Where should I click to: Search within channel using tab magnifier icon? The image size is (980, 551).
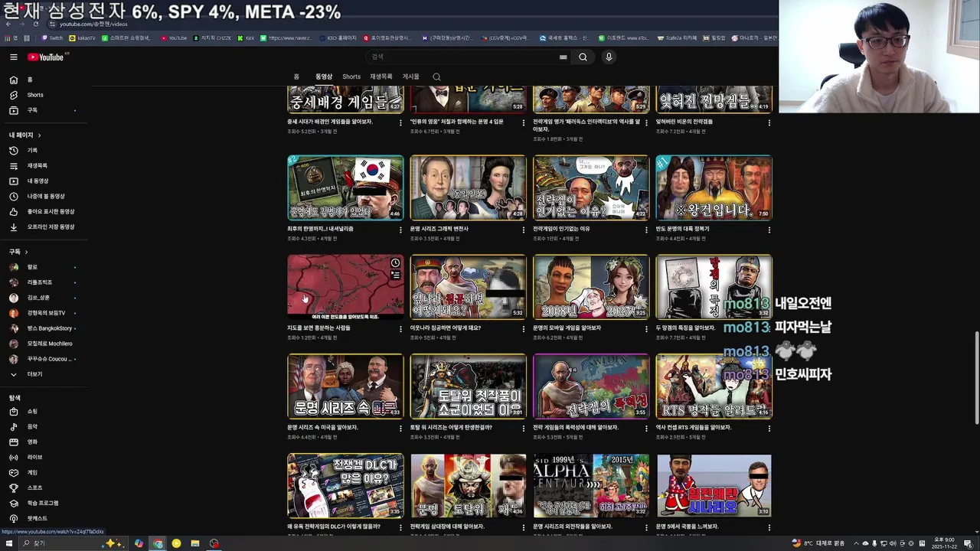[436, 77]
